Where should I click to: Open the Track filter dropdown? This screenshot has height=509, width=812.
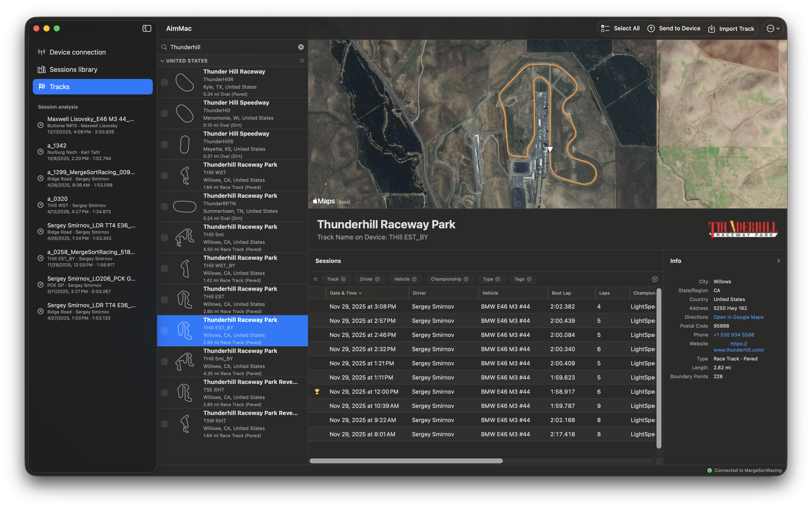pos(336,279)
